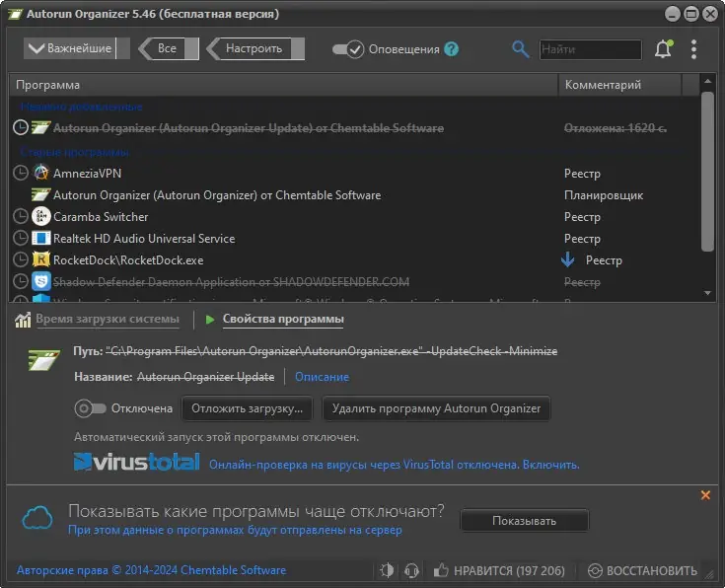
Task: Open the Настроить filter tab
Action: coord(255,48)
